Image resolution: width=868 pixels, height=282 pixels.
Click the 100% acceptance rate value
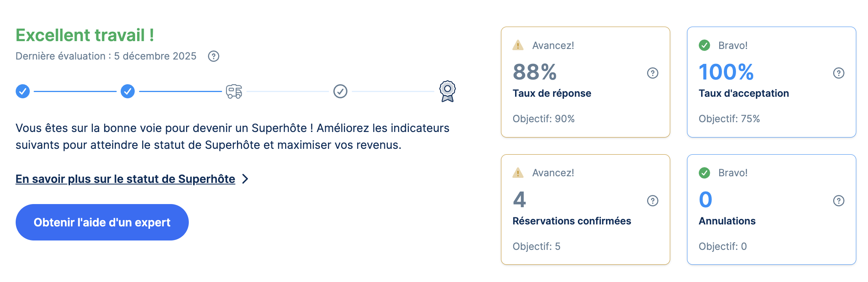pos(726,72)
